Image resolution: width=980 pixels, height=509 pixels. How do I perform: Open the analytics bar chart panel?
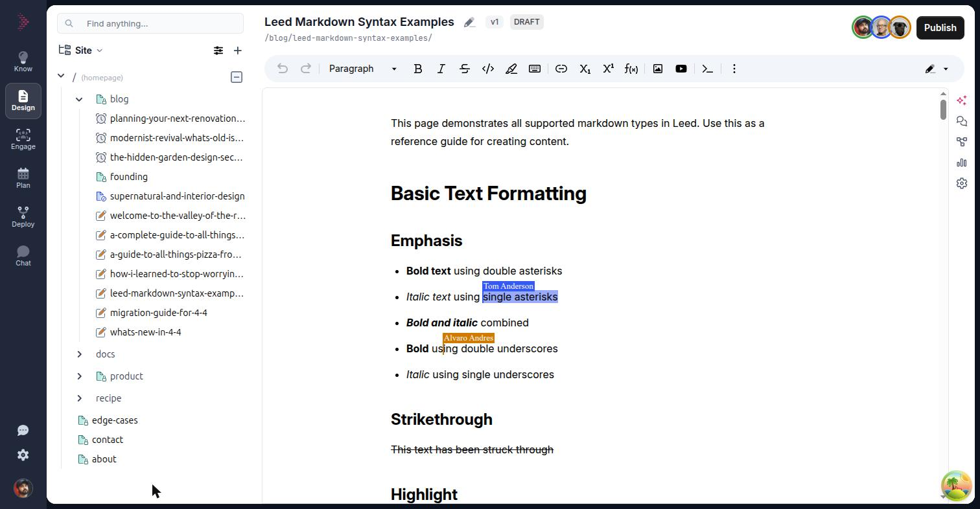(x=962, y=163)
